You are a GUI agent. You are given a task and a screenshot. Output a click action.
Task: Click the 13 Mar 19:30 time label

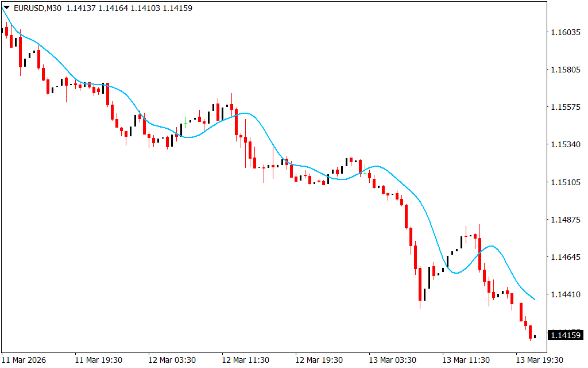coord(539,360)
